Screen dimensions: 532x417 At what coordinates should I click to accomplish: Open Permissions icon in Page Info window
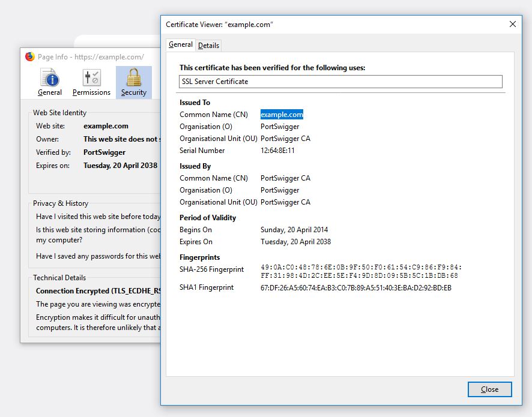tap(91, 82)
